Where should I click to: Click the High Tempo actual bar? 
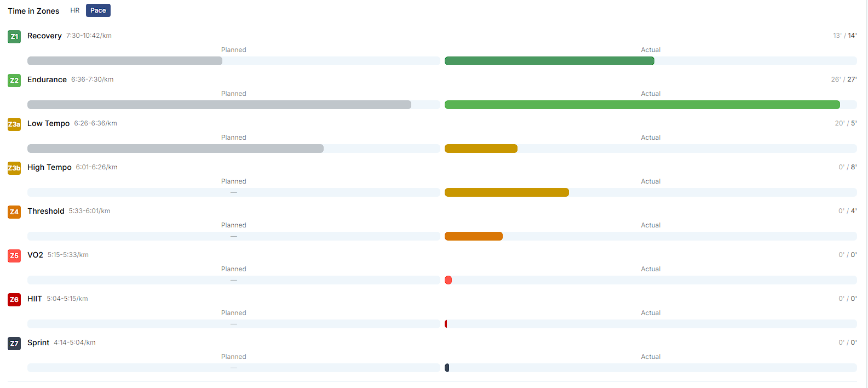(x=507, y=192)
